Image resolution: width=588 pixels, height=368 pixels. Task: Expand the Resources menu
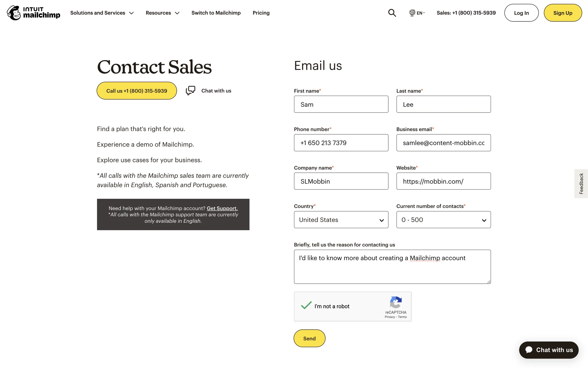click(x=162, y=13)
